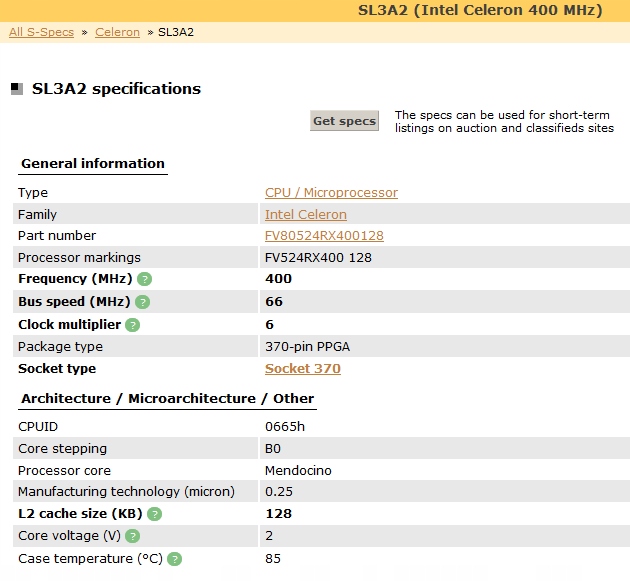
Task: Select case temperature value 85
Action: [x=273, y=559]
